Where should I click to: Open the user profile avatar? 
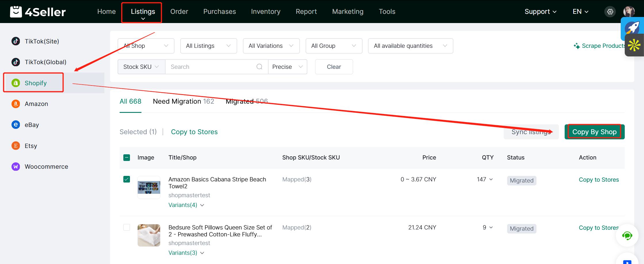coord(629,12)
